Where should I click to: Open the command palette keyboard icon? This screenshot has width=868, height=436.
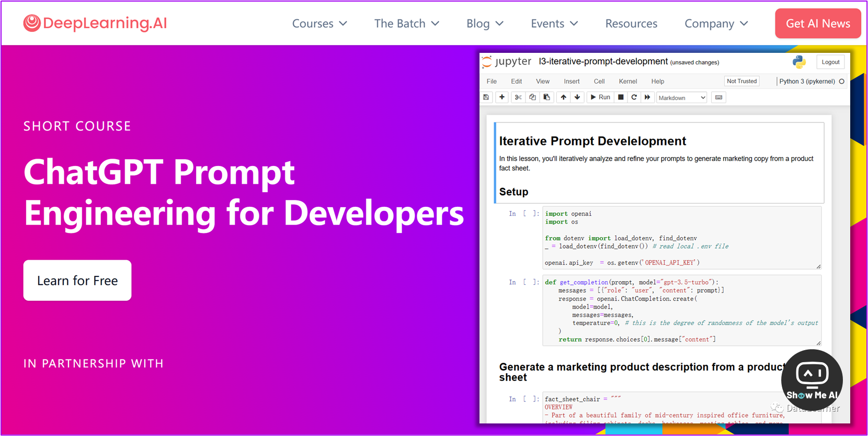[x=719, y=97]
